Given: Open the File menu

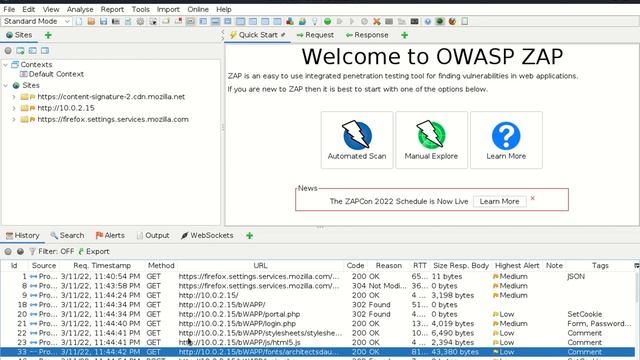Looking at the screenshot, I should coord(9,9).
